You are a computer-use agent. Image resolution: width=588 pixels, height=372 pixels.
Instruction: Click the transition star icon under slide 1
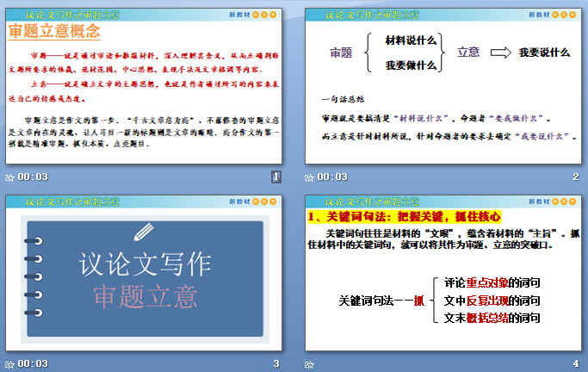tap(9, 177)
